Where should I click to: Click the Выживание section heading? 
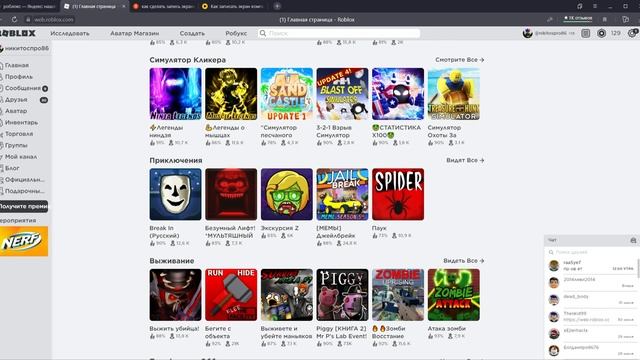pyautogui.click(x=172, y=260)
